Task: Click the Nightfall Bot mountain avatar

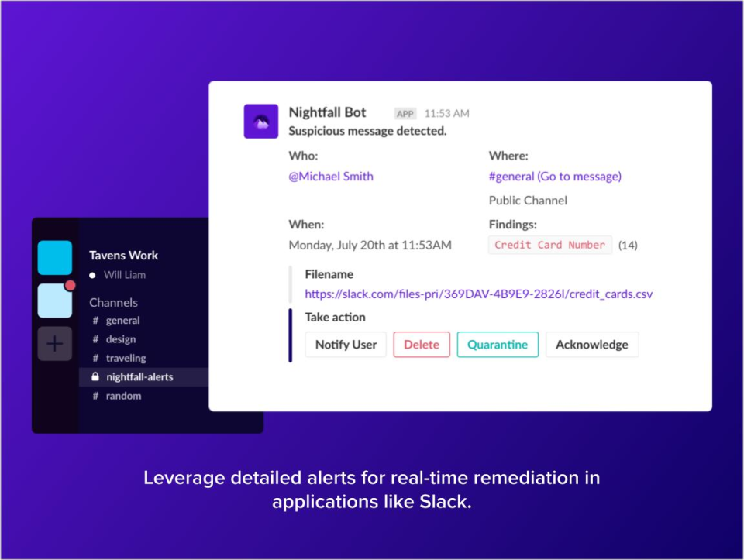Action: pos(260,121)
